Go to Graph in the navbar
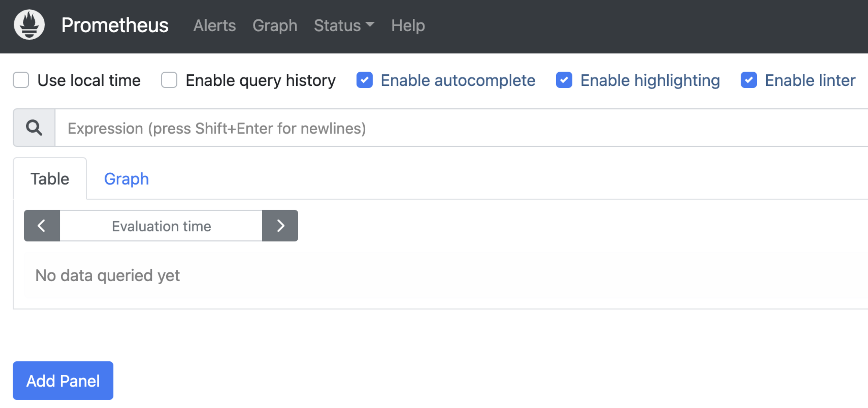 click(x=275, y=25)
